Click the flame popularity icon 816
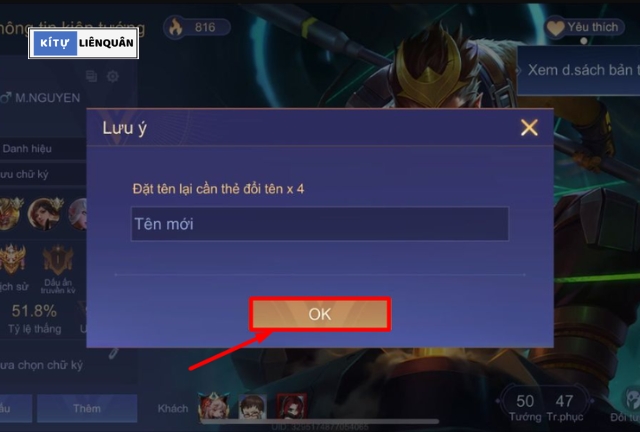Viewport: 640px width, 432px height. (x=176, y=27)
